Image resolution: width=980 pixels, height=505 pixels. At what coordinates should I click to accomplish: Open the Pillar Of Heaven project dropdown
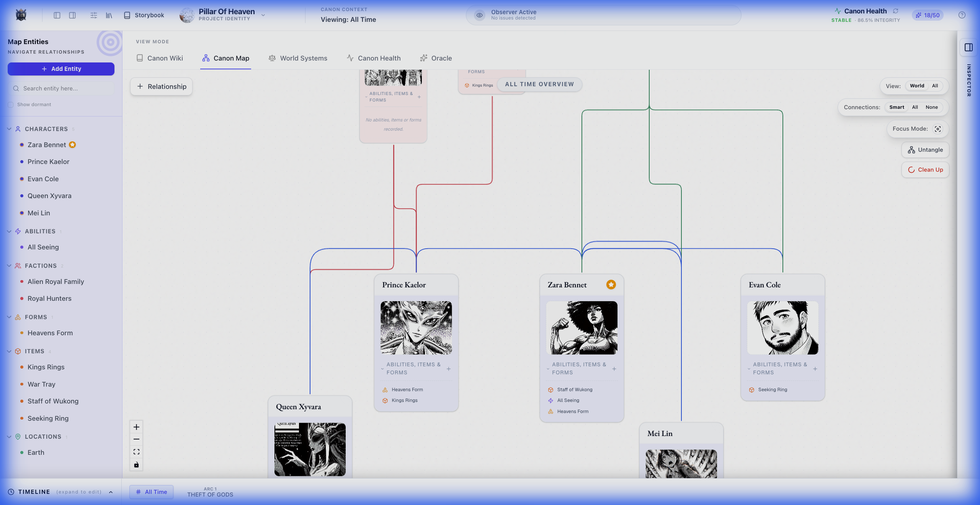[263, 15]
